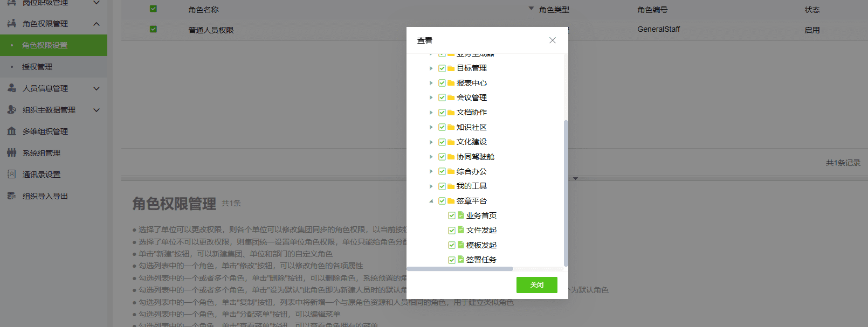Uncheck 签署任务 checkbox

(x=452, y=260)
